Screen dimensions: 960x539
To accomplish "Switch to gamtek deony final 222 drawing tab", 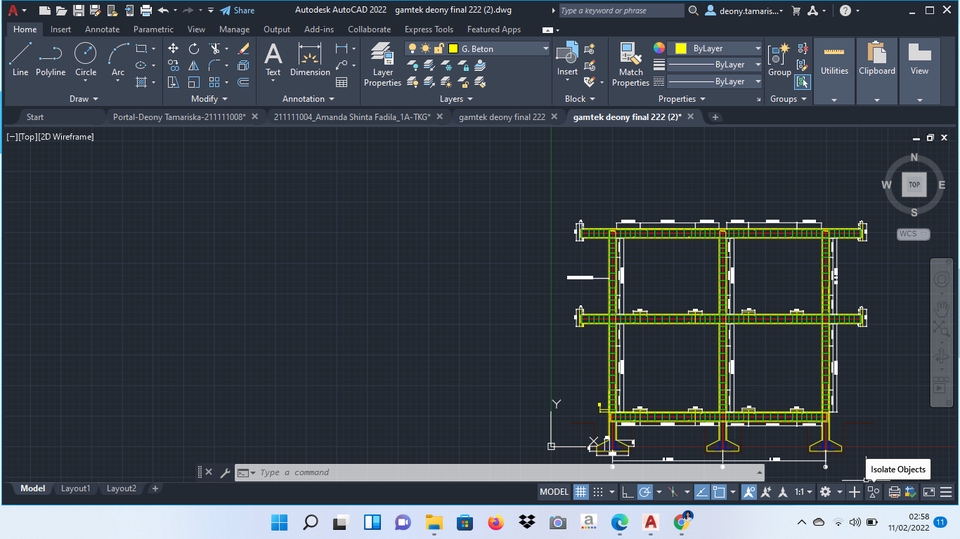I will pyautogui.click(x=502, y=116).
